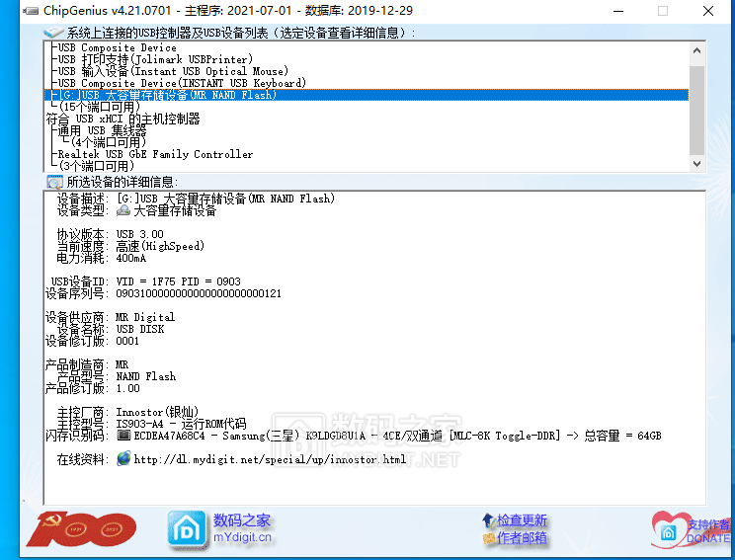Click the USB DISK device name value

pyautogui.click(x=140, y=329)
